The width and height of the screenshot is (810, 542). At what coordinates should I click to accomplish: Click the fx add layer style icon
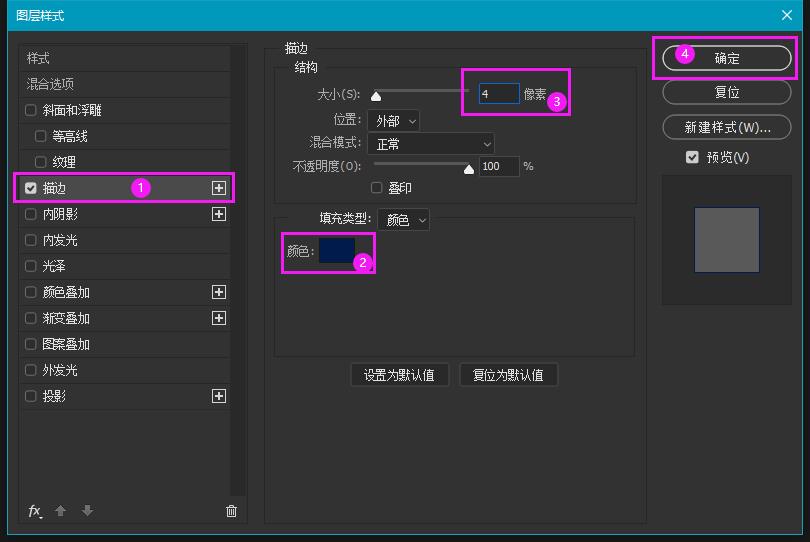(x=35, y=511)
